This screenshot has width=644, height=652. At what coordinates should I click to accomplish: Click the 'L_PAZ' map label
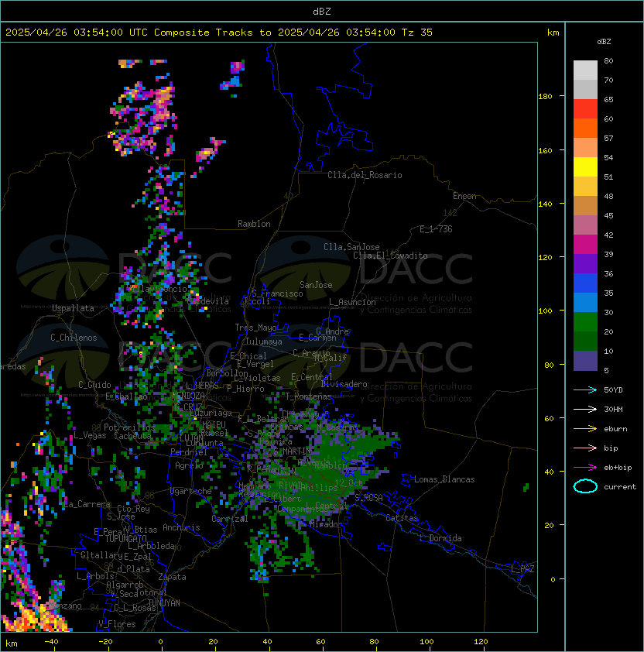[522, 569]
